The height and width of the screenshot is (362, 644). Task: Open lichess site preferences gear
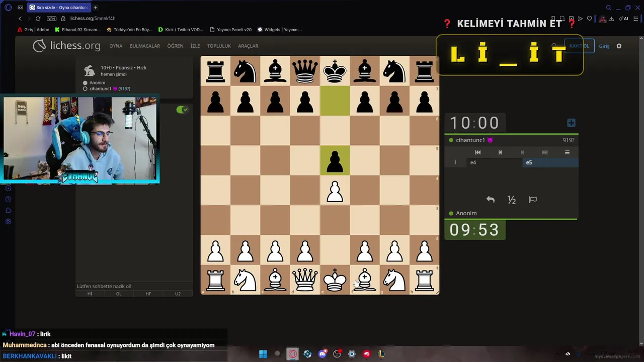tap(619, 46)
